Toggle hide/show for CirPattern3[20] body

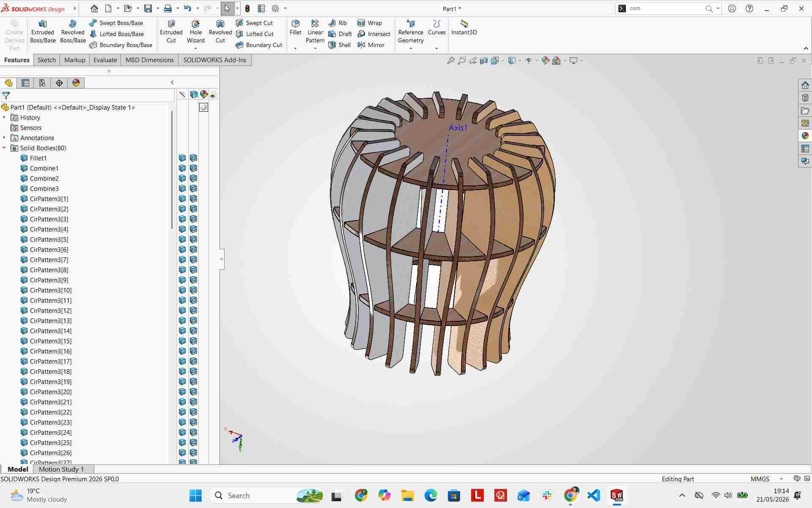coord(182,392)
